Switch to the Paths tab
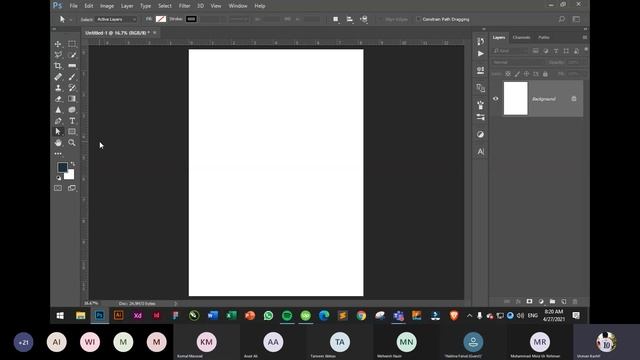Image resolution: width=640 pixels, height=360 pixels. click(x=544, y=38)
